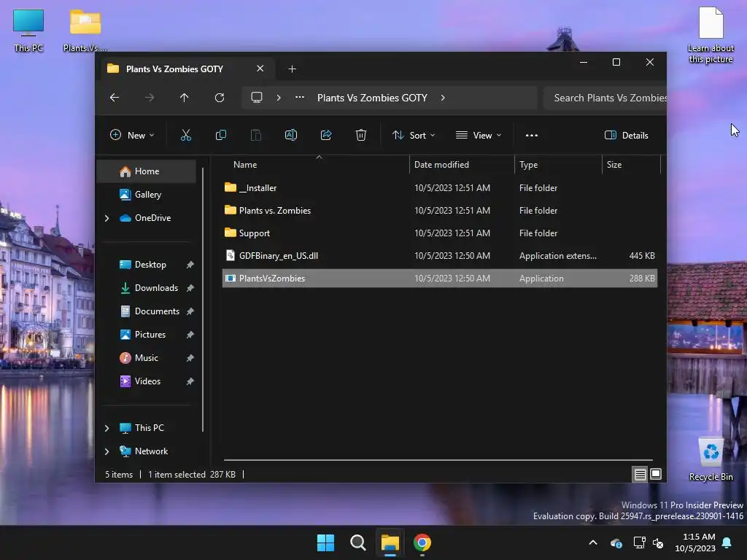The width and height of the screenshot is (747, 560).
Task: Sort by the Type column header
Action: [558, 165]
